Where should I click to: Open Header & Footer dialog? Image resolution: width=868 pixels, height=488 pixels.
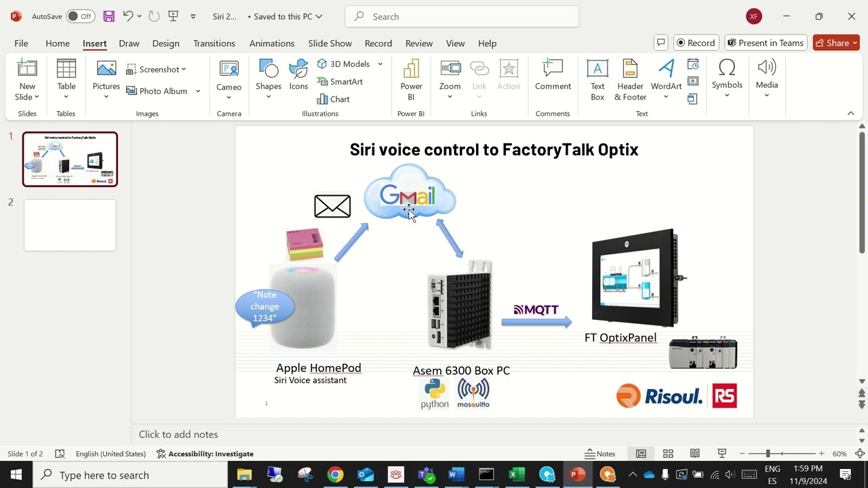(x=630, y=79)
